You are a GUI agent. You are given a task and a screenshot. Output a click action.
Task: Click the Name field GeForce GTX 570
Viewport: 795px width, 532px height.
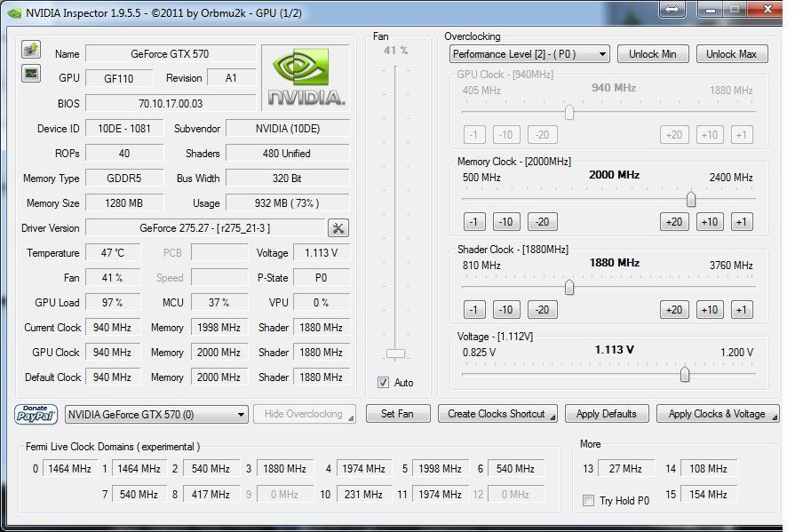pos(171,54)
